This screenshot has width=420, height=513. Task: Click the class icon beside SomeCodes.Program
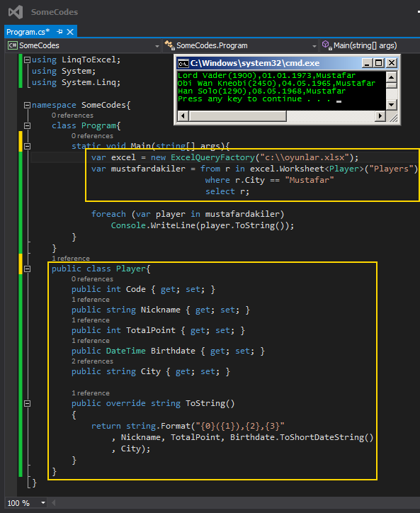(169, 45)
